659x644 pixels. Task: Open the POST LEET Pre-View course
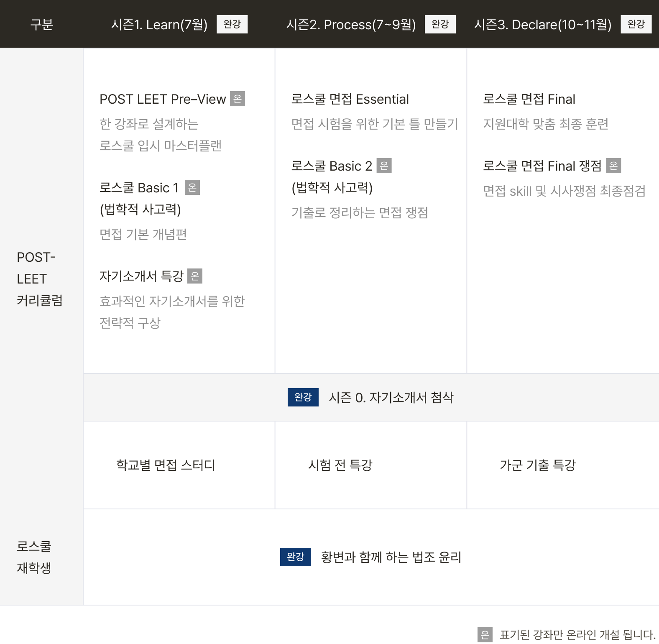click(163, 100)
